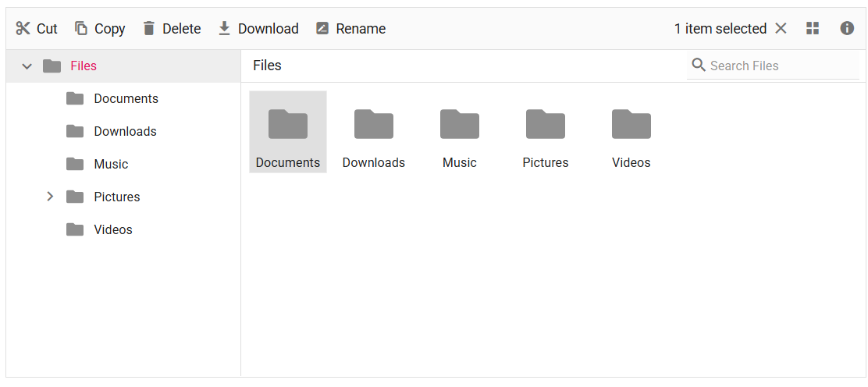
Task: Click the Copy toolbar button
Action: point(100,29)
